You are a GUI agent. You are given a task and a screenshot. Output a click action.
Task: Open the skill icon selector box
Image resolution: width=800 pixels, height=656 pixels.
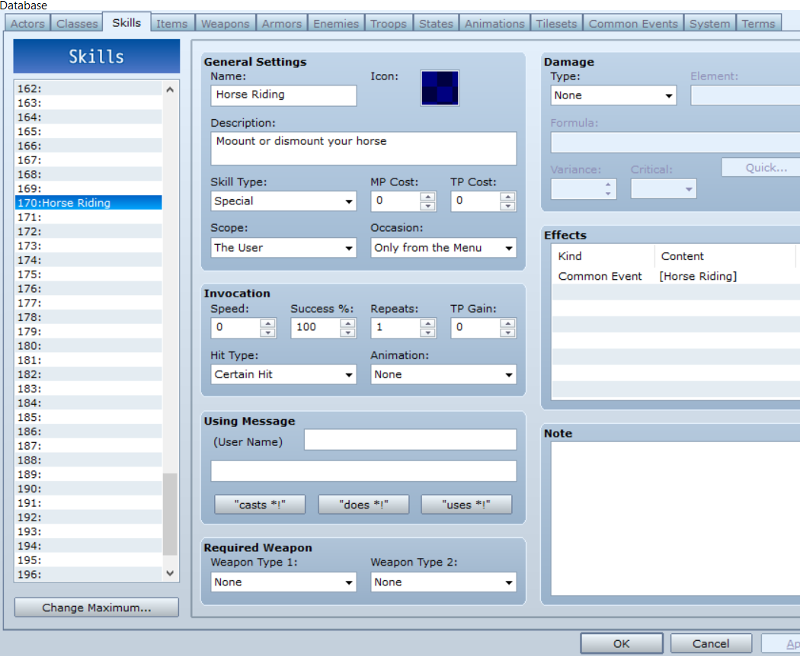pyautogui.click(x=440, y=88)
